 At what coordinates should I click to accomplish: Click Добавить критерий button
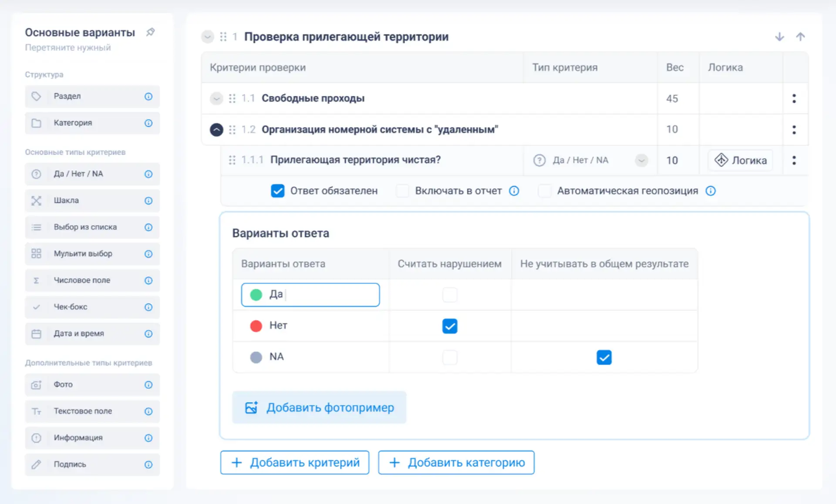coord(295,462)
